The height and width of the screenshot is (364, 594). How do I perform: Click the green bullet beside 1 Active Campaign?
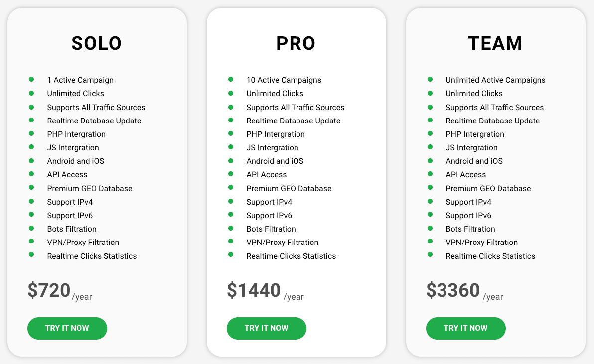click(x=31, y=79)
